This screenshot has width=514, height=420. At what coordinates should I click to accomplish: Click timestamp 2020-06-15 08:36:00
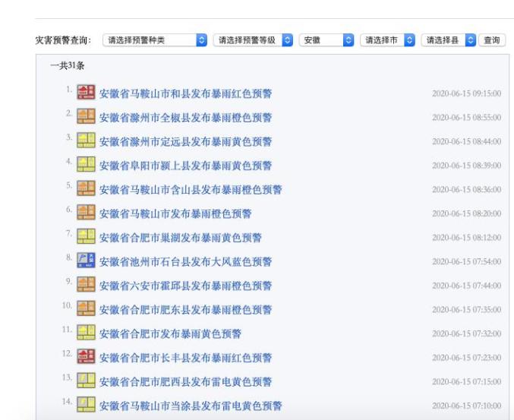pyautogui.click(x=466, y=190)
